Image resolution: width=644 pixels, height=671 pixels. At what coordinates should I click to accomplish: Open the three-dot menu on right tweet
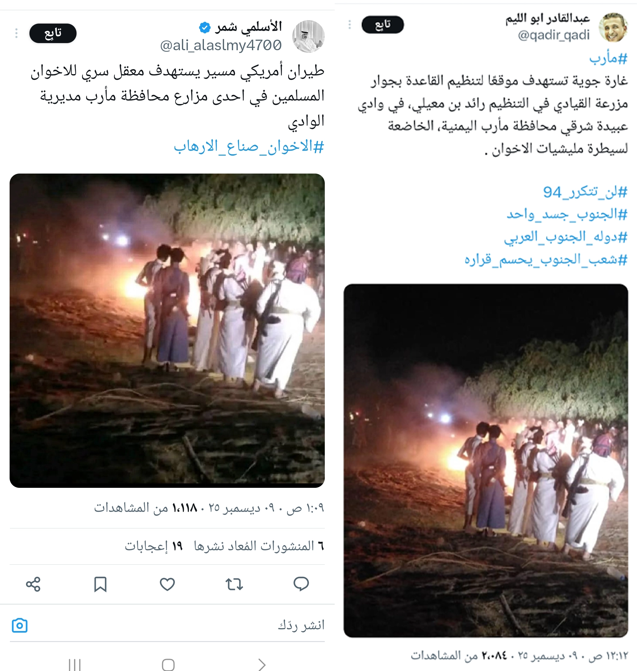(x=350, y=25)
